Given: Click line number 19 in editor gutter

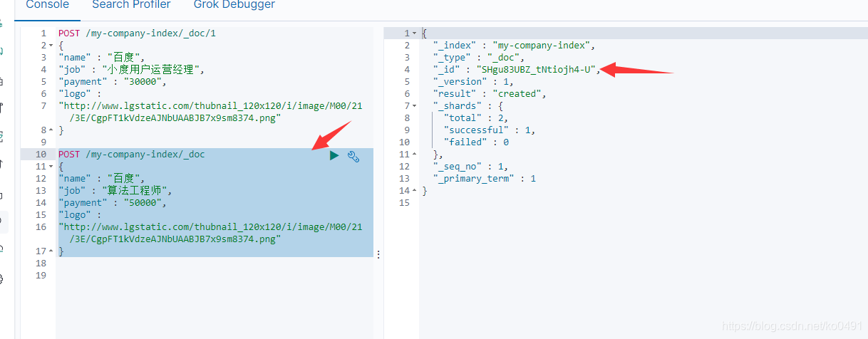Looking at the screenshot, I should point(41,276).
